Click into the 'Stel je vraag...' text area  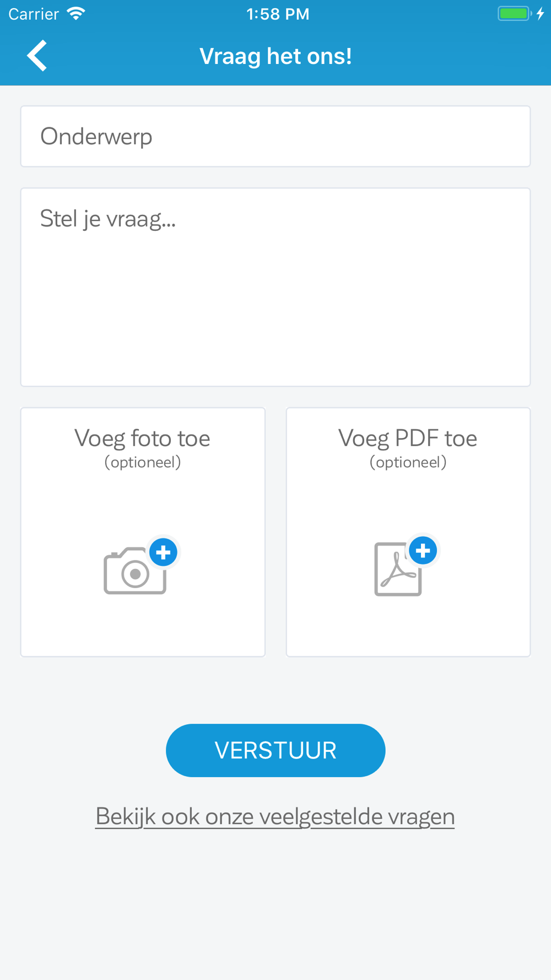click(275, 287)
